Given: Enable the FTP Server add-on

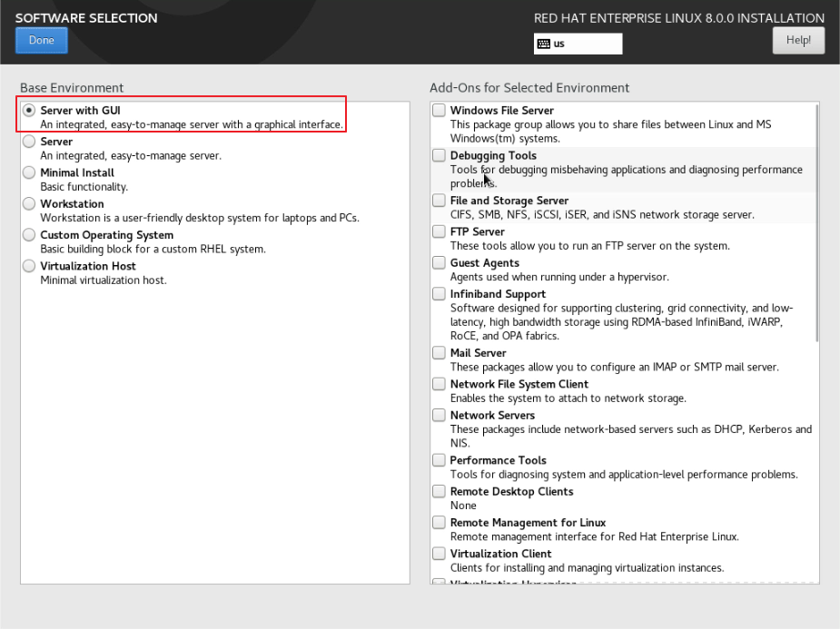Looking at the screenshot, I should click(439, 231).
